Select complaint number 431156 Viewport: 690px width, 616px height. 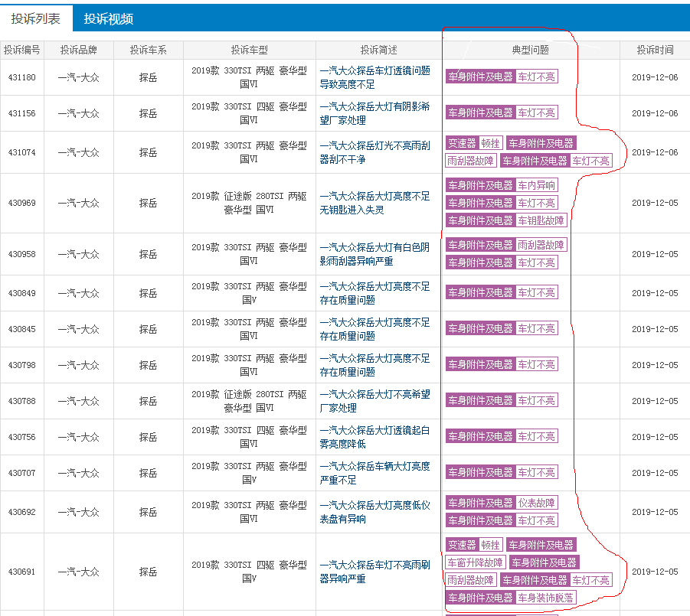[22, 113]
